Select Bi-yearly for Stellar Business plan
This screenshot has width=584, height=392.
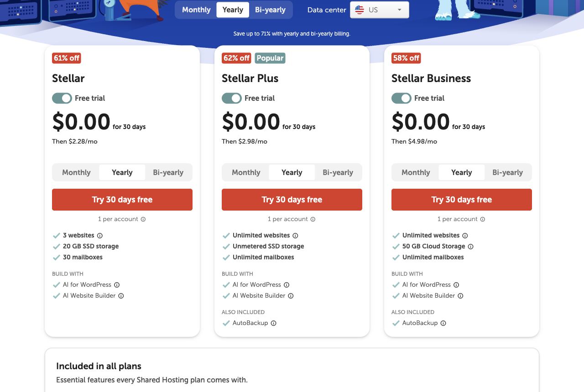[507, 172]
